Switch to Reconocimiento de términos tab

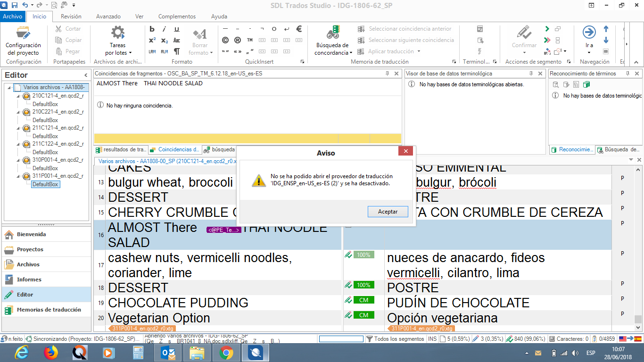pyautogui.click(x=572, y=150)
